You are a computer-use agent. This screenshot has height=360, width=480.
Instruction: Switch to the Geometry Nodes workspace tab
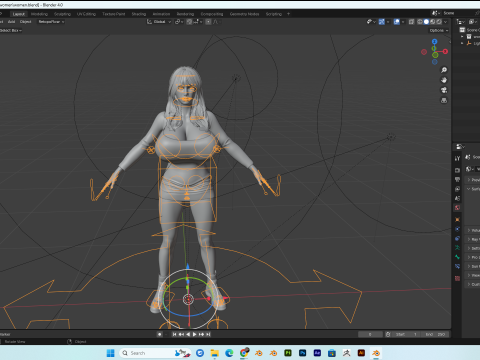[244, 14]
